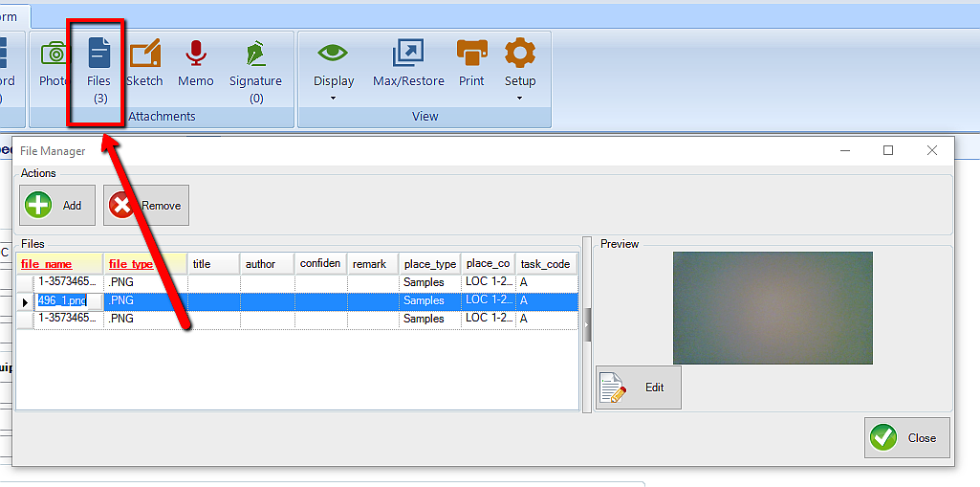Maximize the File Manager window
This screenshot has width=980, height=487.
pos(888,150)
